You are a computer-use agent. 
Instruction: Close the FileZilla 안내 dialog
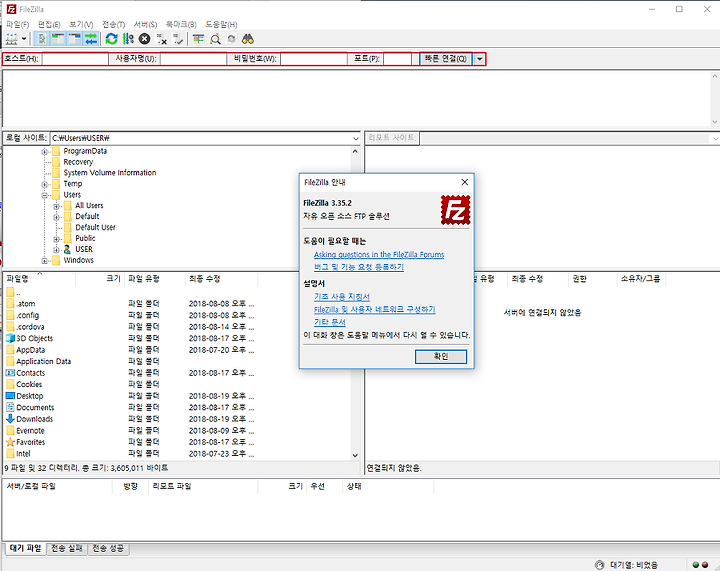coord(465,182)
